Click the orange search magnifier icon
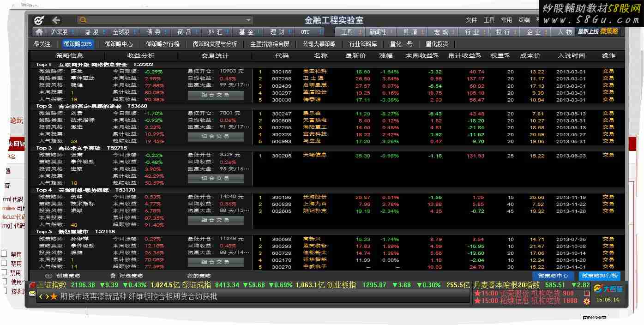This screenshot has width=644, height=325. (83, 20)
